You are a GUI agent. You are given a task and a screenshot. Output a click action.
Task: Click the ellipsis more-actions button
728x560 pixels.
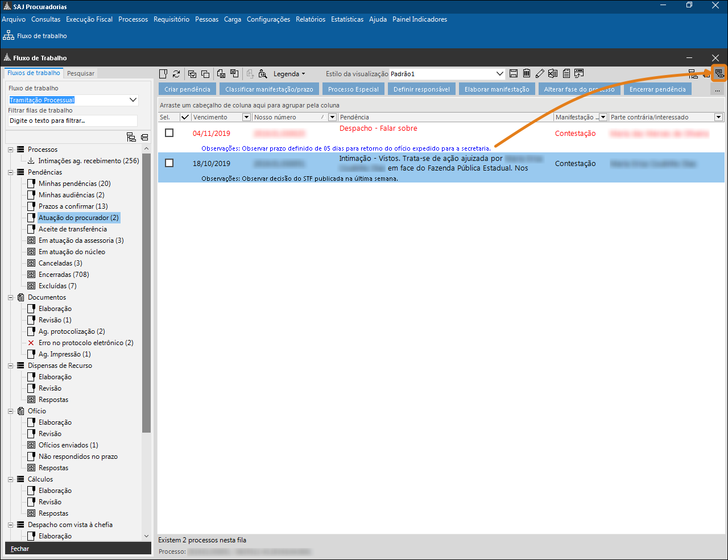tap(717, 90)
